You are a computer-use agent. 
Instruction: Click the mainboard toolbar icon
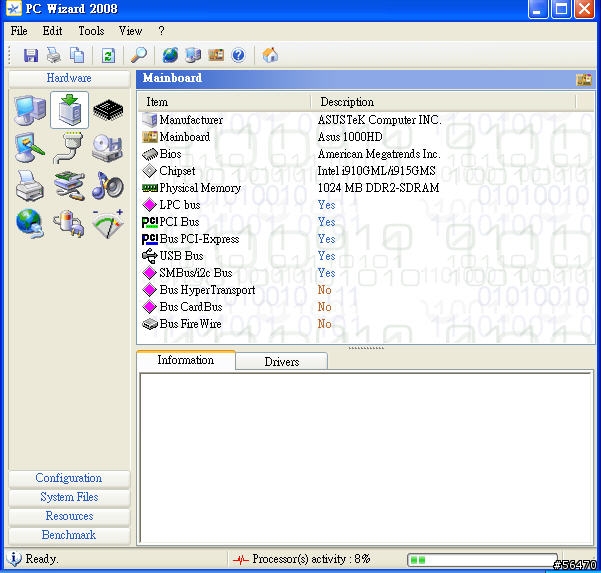(x=216, y=55)
